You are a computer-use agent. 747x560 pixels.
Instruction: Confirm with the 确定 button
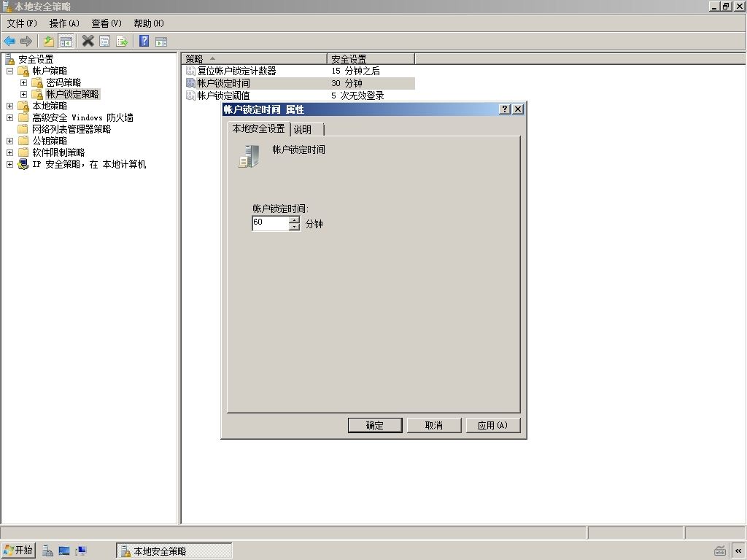375,425
